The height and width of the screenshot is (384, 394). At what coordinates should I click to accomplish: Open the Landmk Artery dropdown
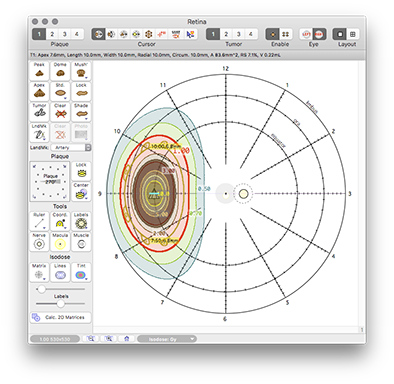tap(71, 147)
